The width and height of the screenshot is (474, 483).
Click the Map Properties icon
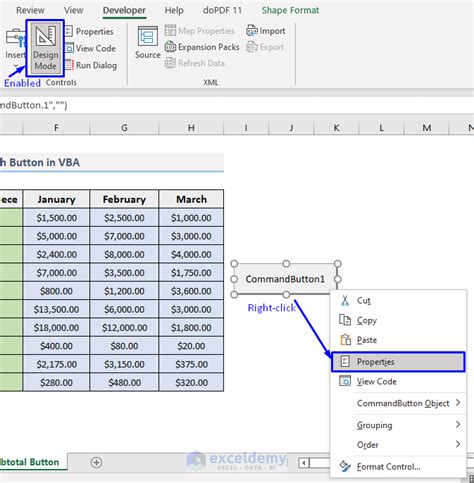coord(170,31)
